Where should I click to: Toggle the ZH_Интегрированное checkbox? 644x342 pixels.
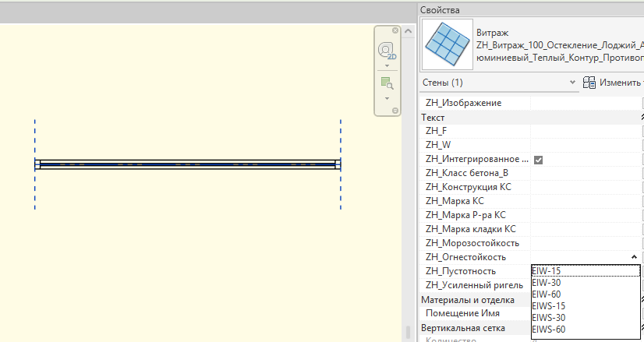[x=538, y=160]
